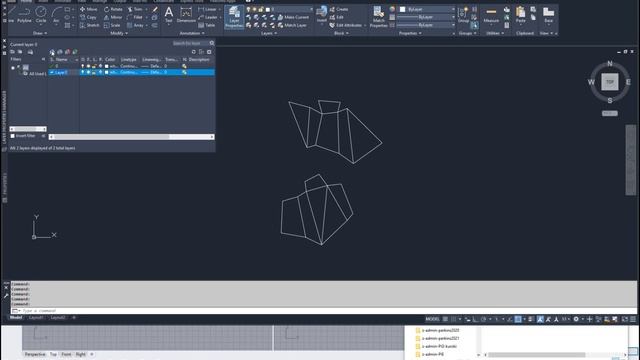Select the Dimension tool
The height and width of the screenshot is (360, 640).
click(x=186, y=15)
